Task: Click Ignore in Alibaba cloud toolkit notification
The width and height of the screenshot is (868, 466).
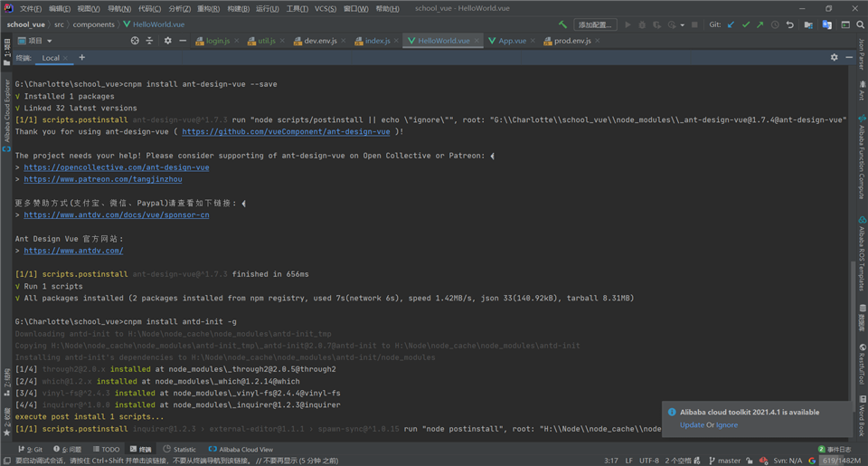Action: pyautogui.click(x=727, y=425)
